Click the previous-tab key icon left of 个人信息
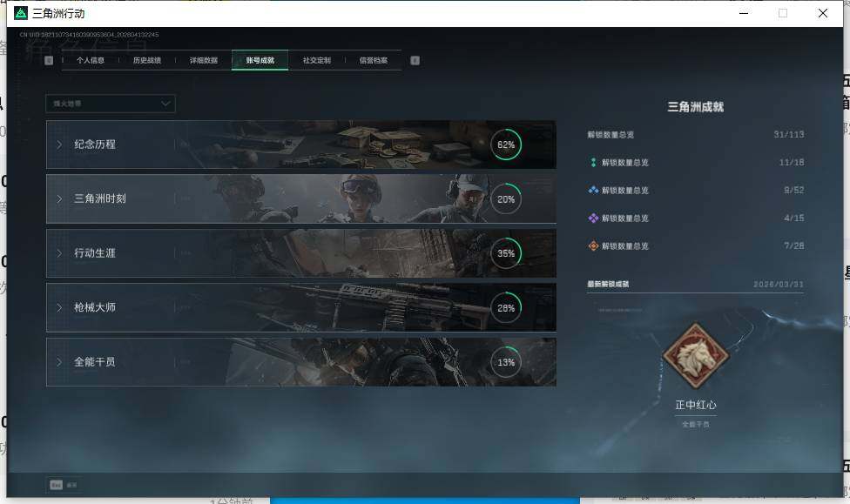The height and width of the screenshot is (504, 850). tap(49, 60)
